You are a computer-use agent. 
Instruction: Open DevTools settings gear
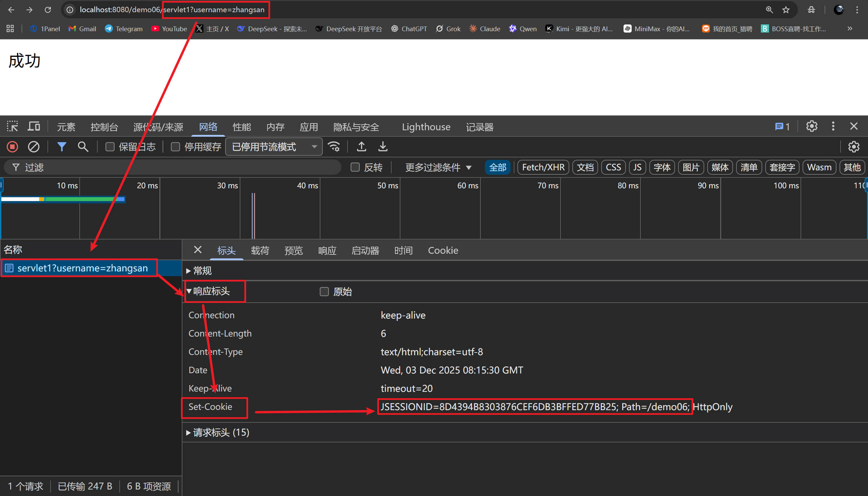812,127
